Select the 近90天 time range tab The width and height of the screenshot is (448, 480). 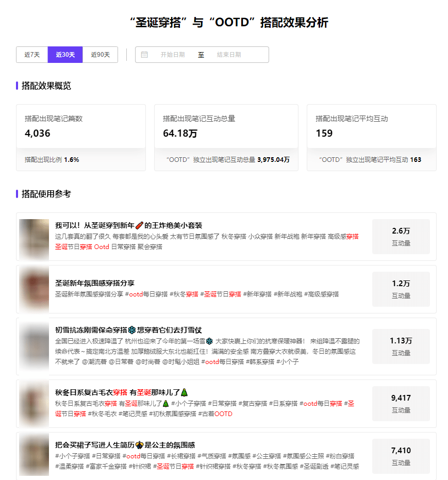101,55
